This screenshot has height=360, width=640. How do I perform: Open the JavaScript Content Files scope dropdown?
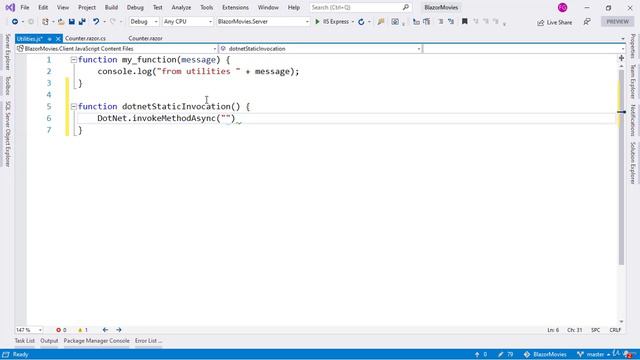click(117, 49)
